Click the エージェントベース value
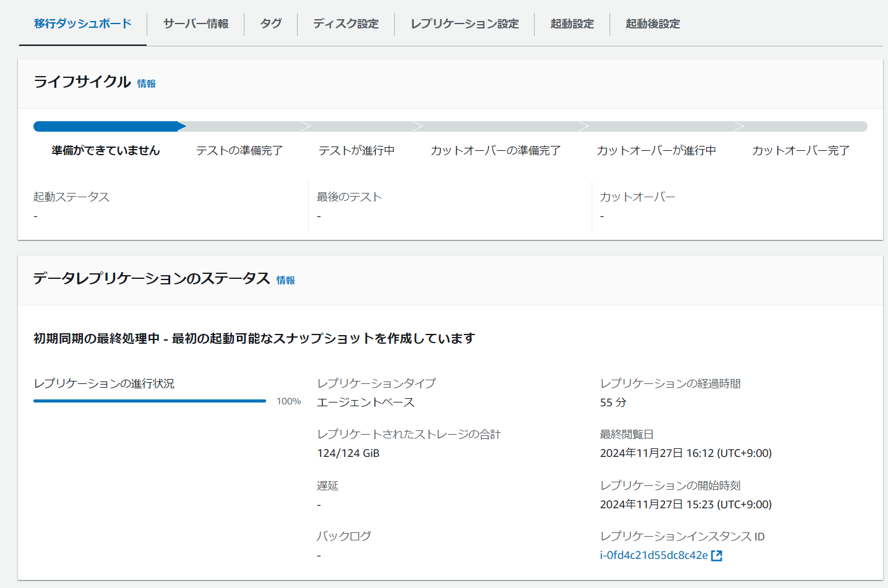888x588 pixels. (366, 403)
